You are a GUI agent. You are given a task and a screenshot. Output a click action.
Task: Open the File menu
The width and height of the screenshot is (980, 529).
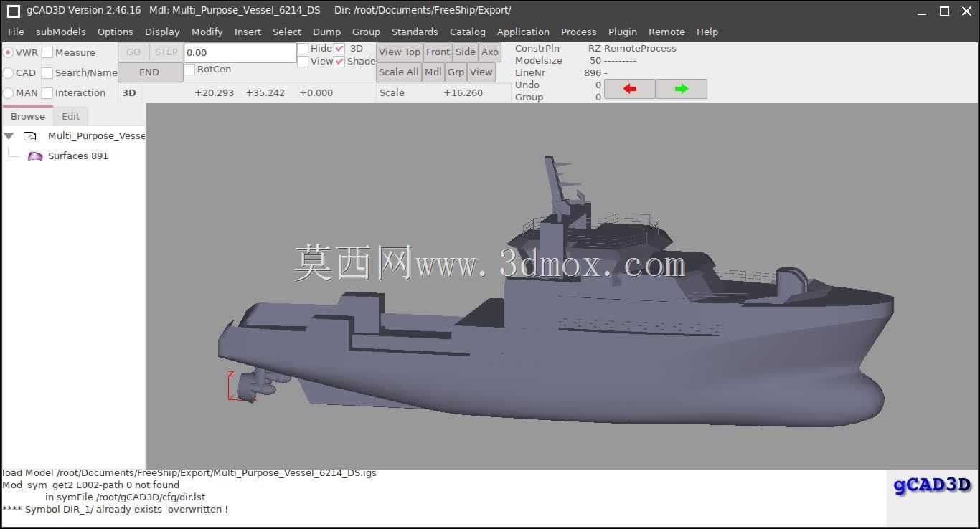coord(16,32)
